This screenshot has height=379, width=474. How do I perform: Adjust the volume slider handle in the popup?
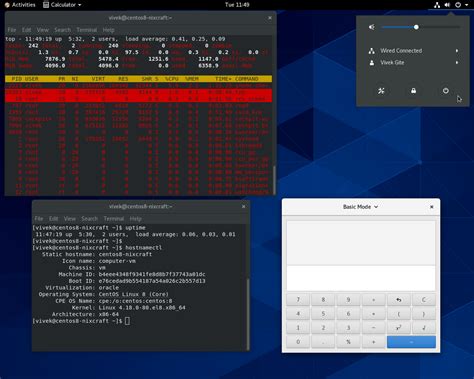[x=416, y=27]
